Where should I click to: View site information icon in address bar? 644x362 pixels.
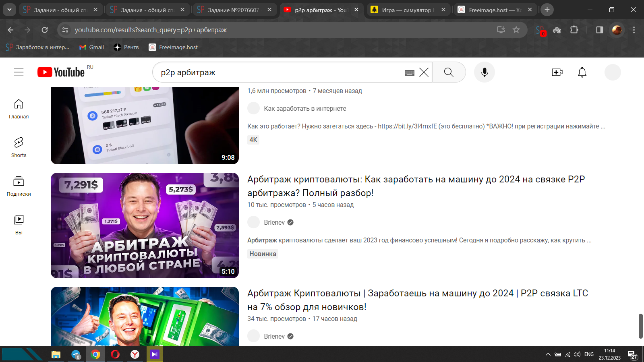tap(65, 30)
